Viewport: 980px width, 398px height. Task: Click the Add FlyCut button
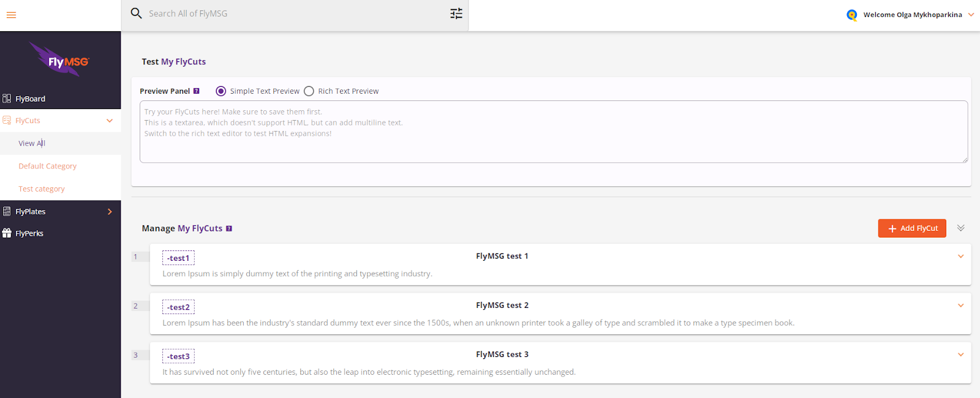click(912, 228)
